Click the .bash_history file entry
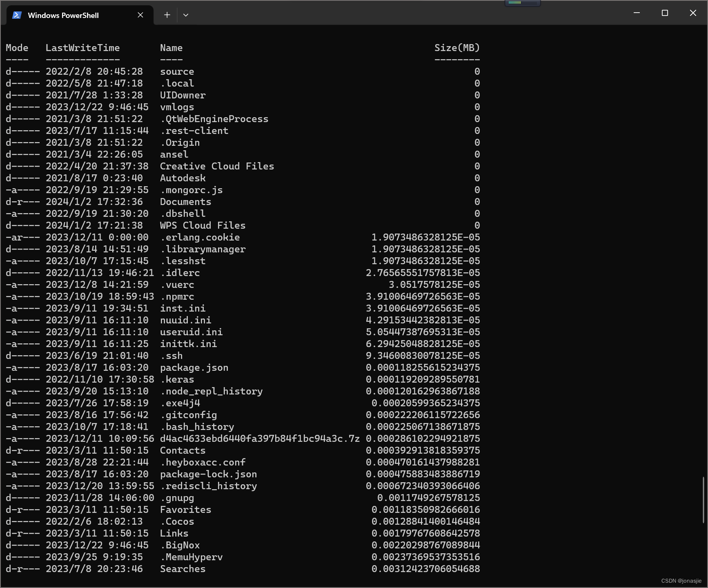Viewport: 708px width, 588px height. tap(197, 427)
